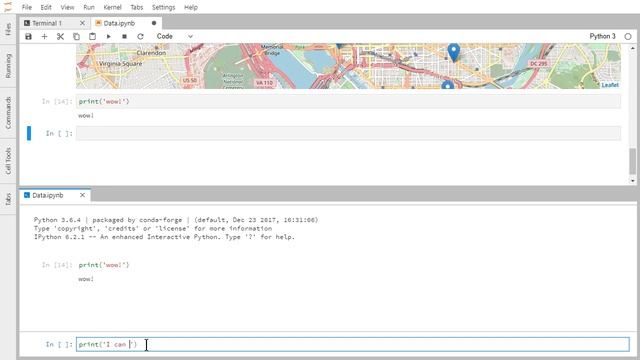This screenshot has width=640, height=360.
Task: Select the top Data.ipynb notebook tab
Action: pyautogui.click(x=119, y=23)
